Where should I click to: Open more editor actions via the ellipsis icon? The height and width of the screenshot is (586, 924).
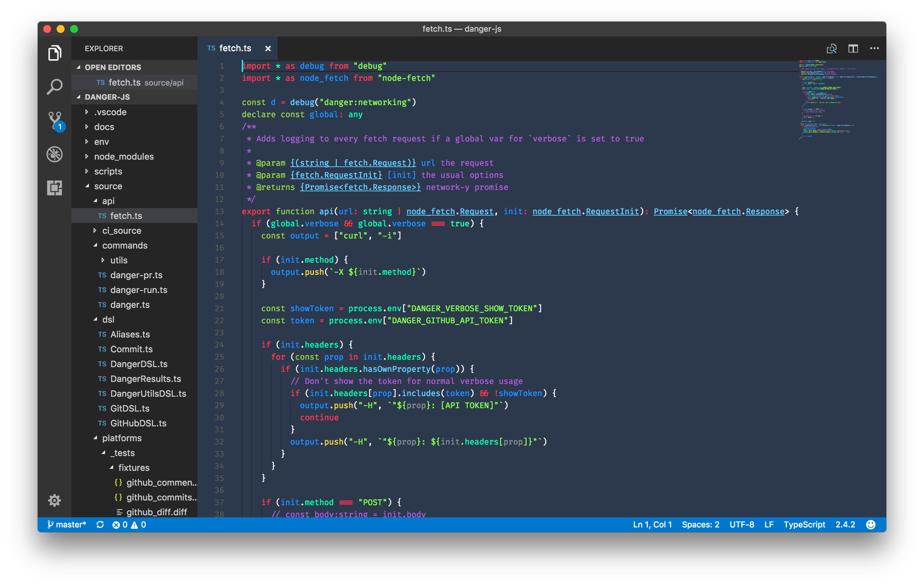(874, 48)
